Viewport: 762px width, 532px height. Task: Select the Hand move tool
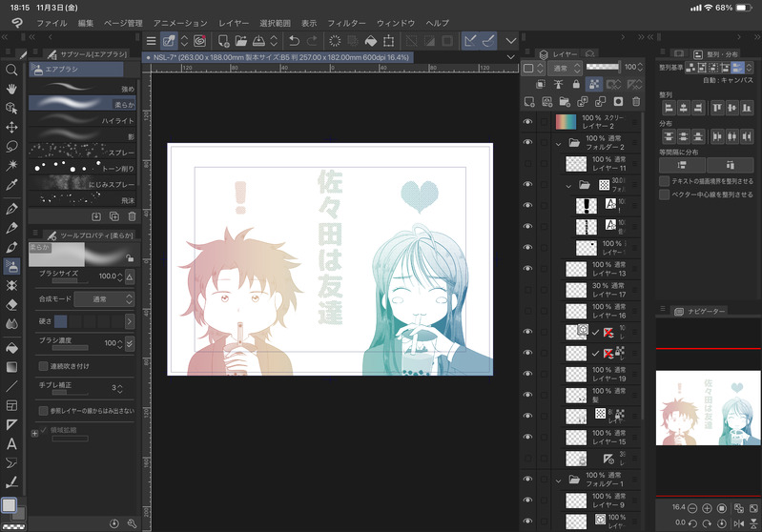click(11, 89)
